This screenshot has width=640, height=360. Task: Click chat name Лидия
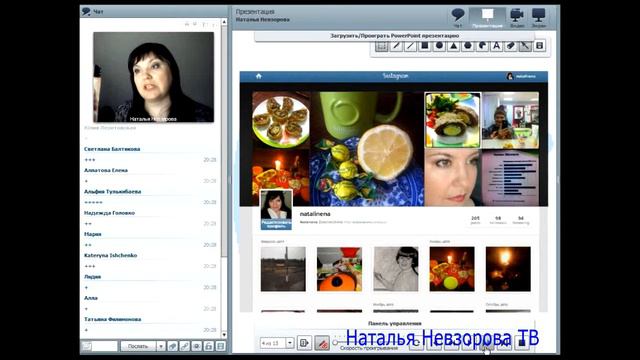[x=92, y=277]
